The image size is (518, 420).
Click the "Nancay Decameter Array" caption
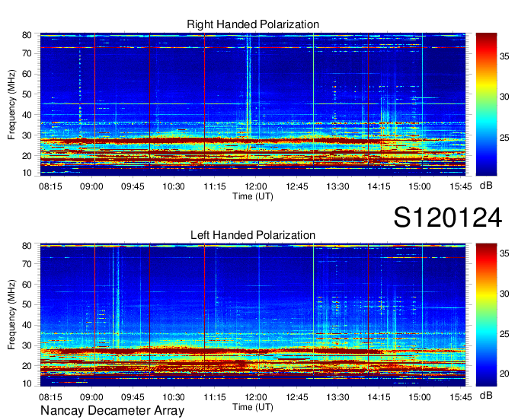(x=112, y=411)
